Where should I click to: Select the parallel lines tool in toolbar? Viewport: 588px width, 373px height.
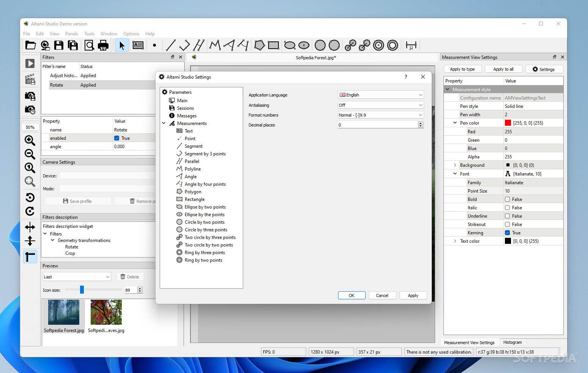[x=199, y=45]
